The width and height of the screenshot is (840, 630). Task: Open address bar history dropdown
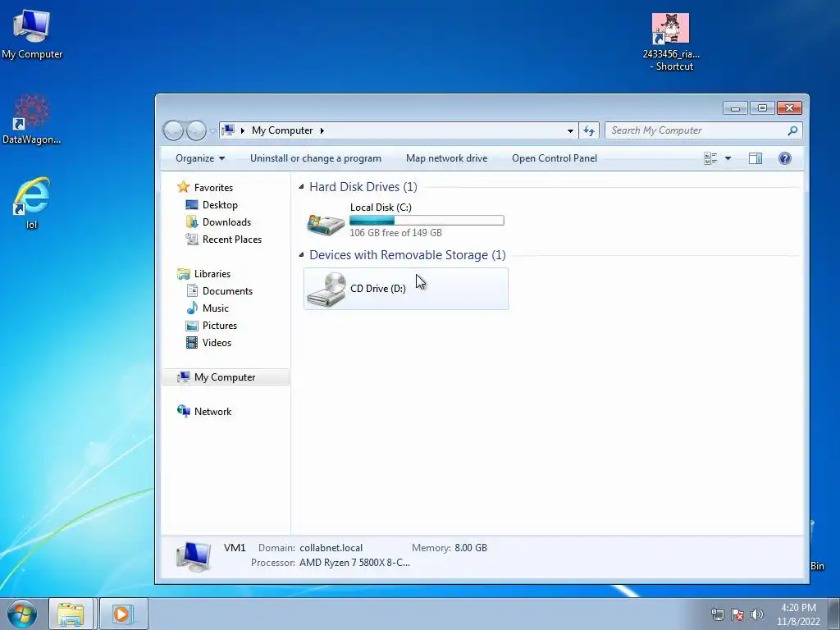(x=571, y=130)
